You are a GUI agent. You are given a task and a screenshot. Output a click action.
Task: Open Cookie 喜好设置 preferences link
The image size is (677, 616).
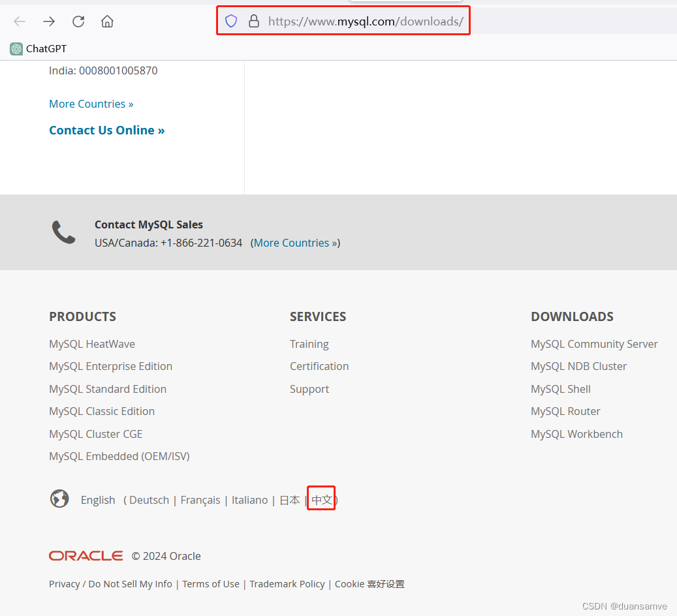point(370,584)
